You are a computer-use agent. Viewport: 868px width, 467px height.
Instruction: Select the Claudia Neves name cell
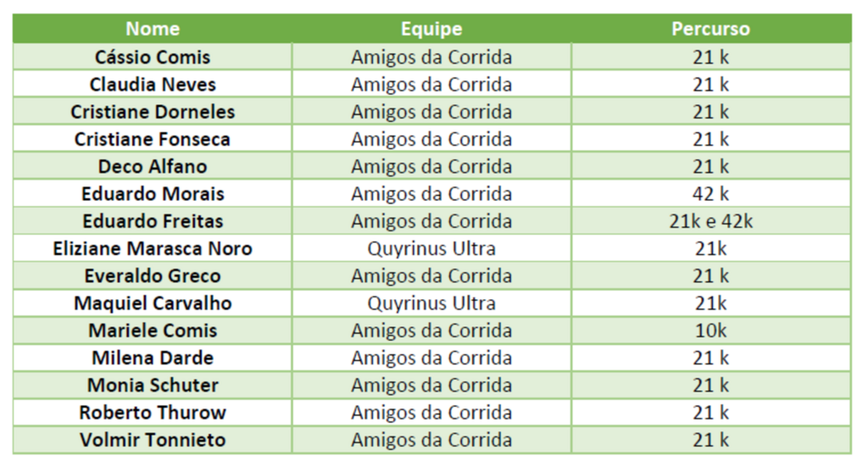[x=153, y=85]
